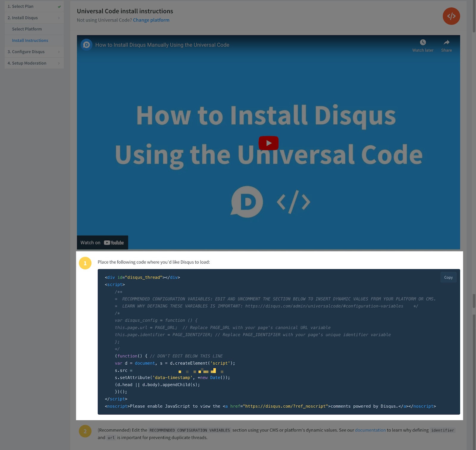This screenshot has height=450, width=476.
Task: Go to Install Instructions sub-step
Action: pos(34,41)
